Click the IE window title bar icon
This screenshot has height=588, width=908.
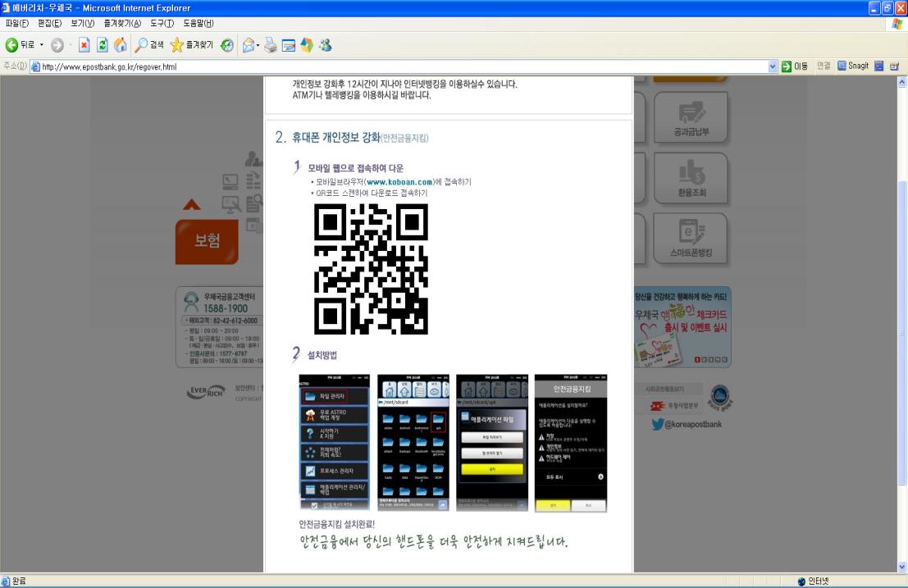click(x=6, y=8)
